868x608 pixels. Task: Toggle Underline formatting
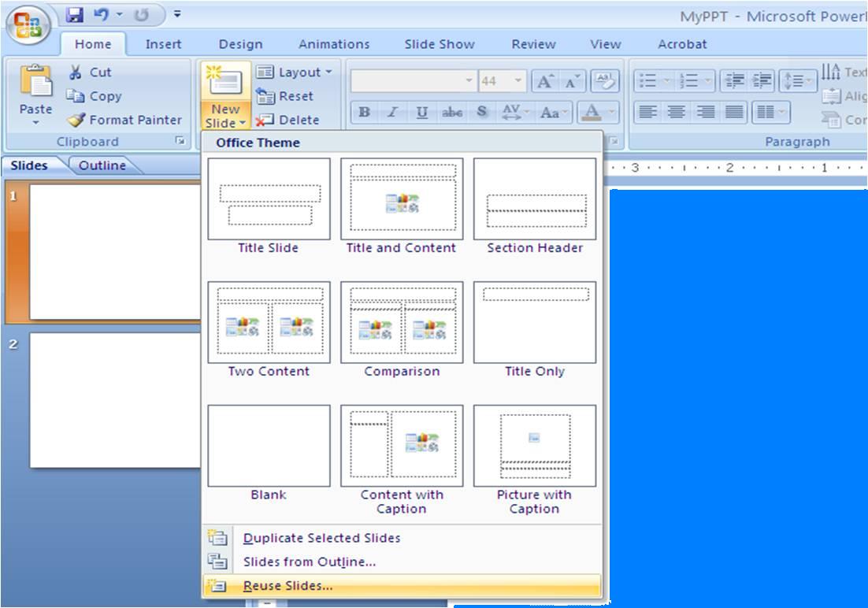pos(422,113)
